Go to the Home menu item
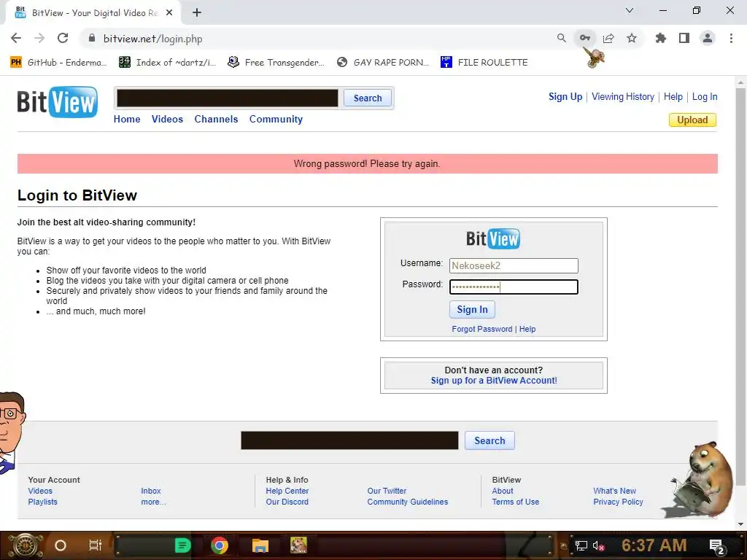This screenshot has width=747, height=560. pos(127,119)
